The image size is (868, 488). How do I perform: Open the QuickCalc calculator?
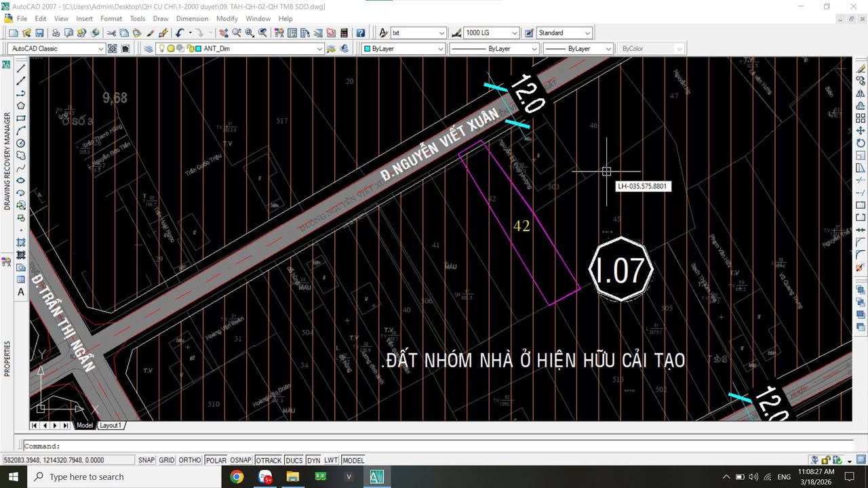(344, 33)
